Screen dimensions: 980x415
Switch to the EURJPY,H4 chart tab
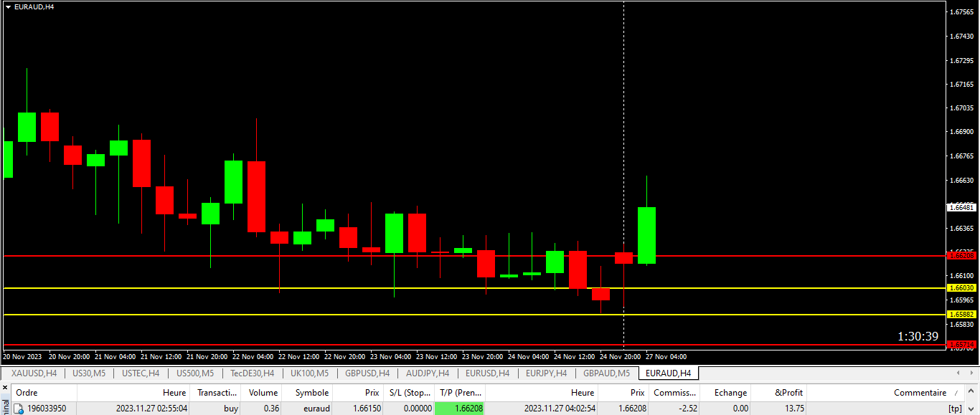click(546, 373)
